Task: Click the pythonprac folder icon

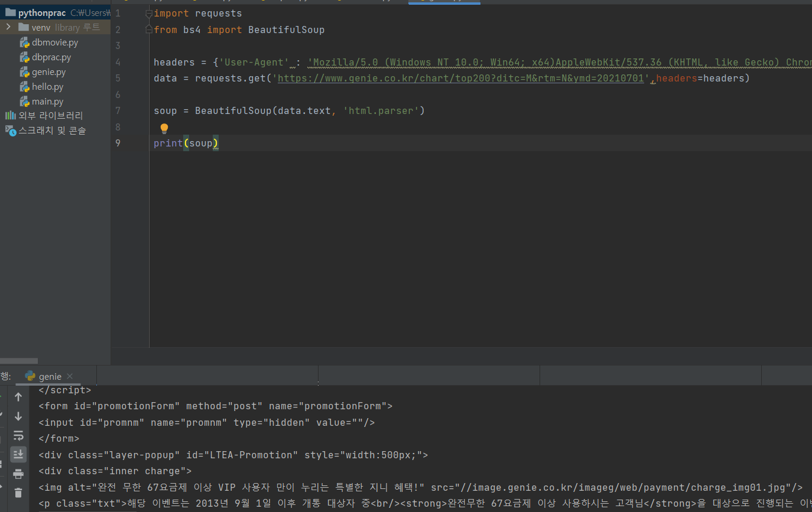Action: [10, 12]
